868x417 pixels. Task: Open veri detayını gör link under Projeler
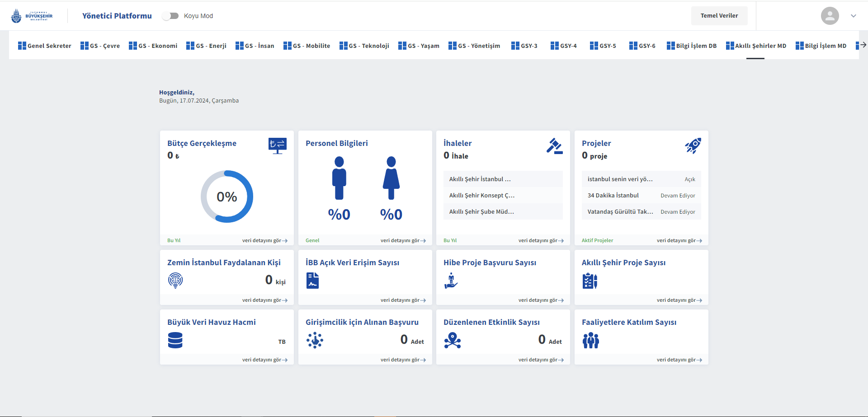679,241
